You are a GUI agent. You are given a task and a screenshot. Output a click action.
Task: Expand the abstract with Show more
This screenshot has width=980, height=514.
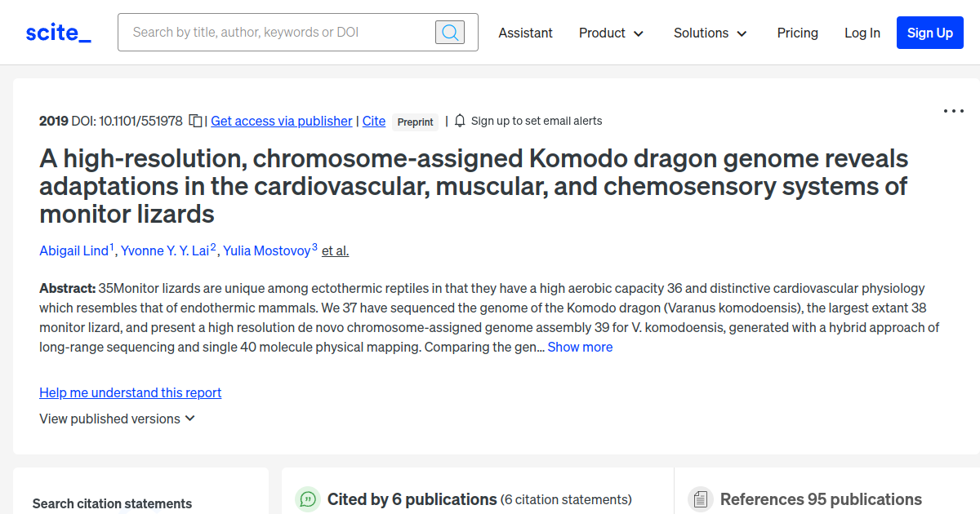[580, 347]
